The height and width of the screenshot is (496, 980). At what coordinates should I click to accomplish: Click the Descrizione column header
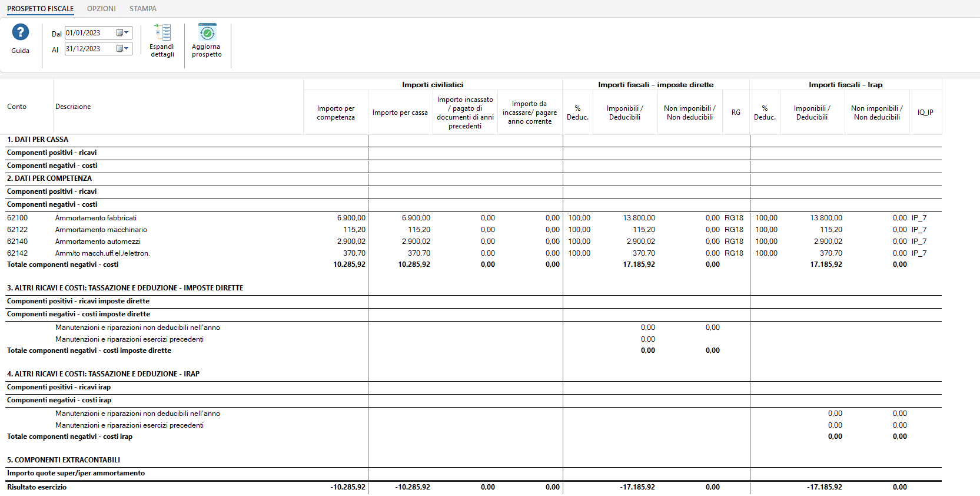click(73, 107)
